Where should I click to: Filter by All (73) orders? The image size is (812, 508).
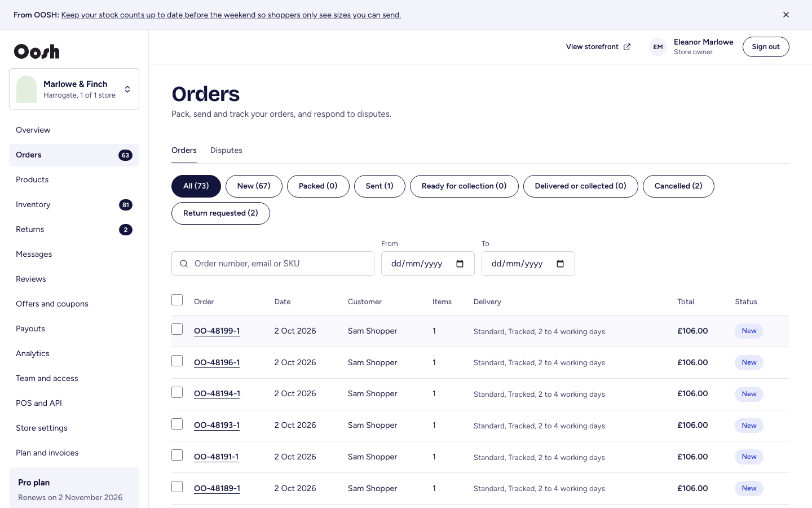click(x=196, y=186)
